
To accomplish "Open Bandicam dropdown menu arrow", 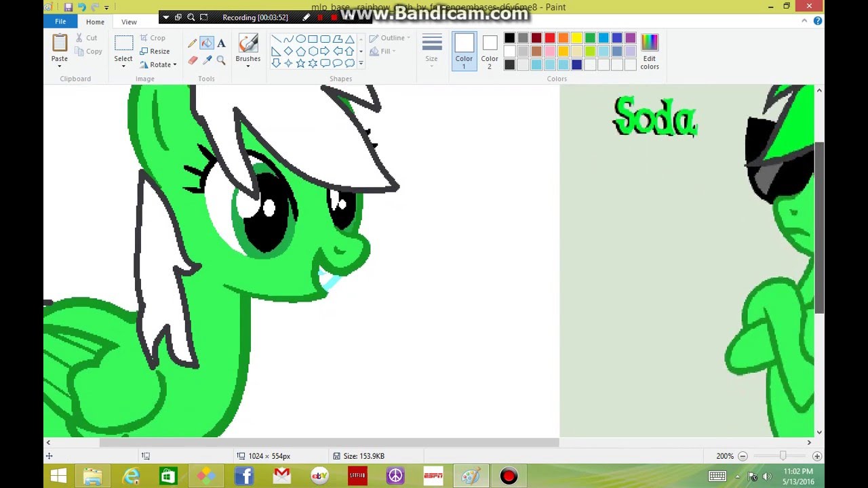I will click(166, 17).
